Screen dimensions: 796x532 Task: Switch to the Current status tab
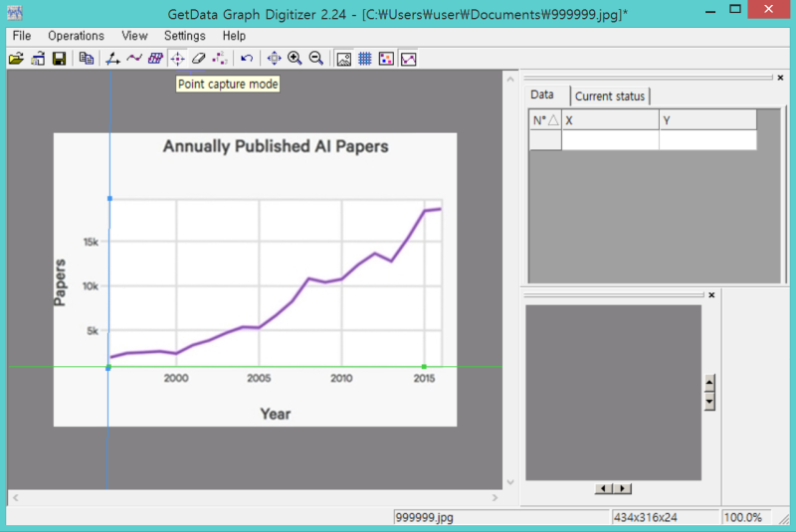click(610, 96)
